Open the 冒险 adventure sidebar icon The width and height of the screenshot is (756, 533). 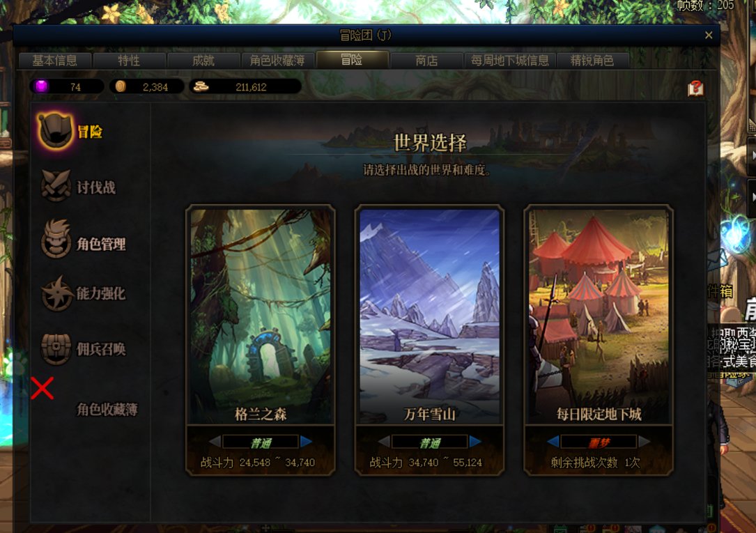coord(56,131)
